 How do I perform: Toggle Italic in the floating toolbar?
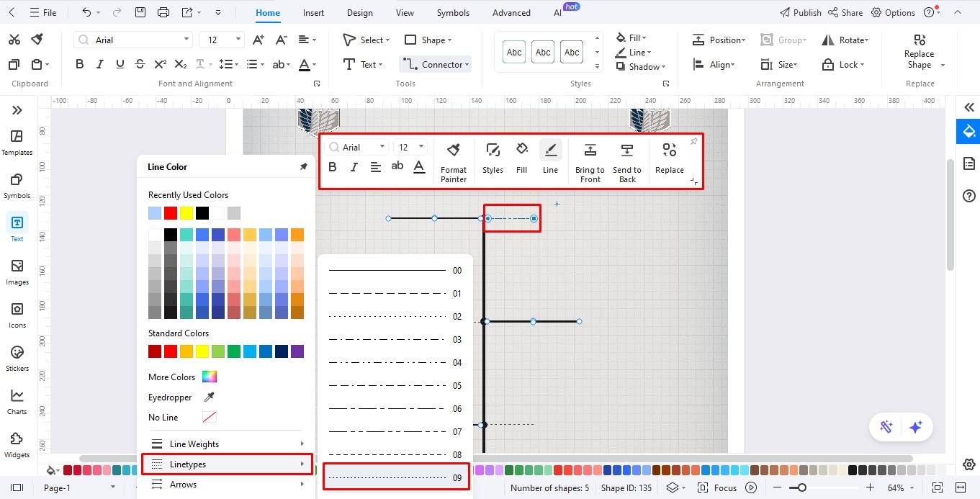point(354,167)
